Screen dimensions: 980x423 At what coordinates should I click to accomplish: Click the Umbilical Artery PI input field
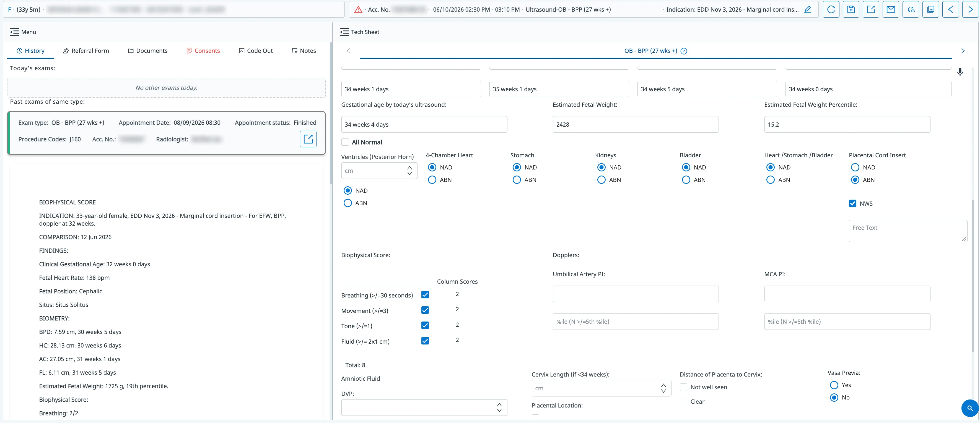[635, 294]
